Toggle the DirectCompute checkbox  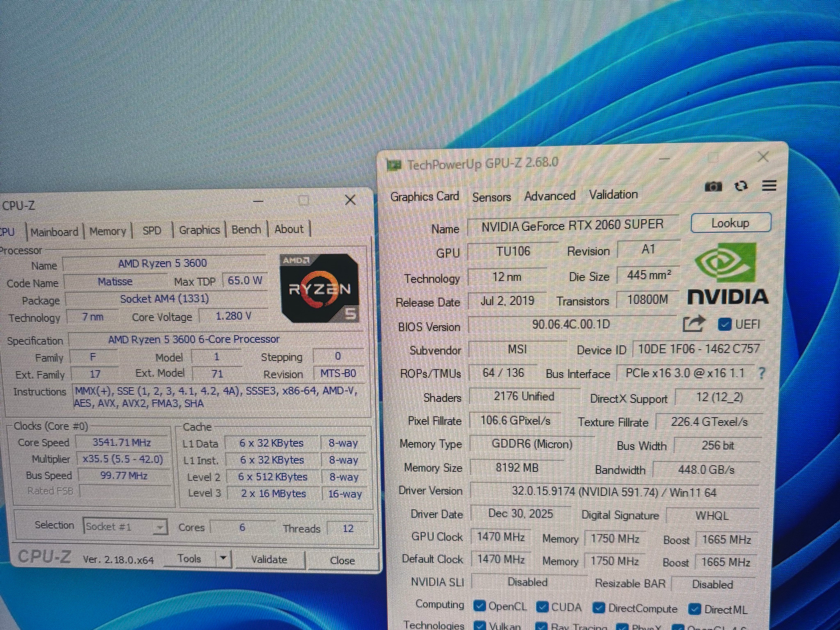click(x=599, y=608)
